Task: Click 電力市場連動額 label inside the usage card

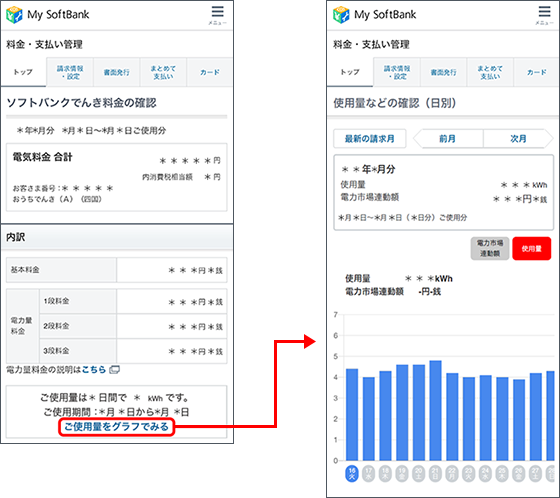Action: pyautogui.click(x=370, y=197)
